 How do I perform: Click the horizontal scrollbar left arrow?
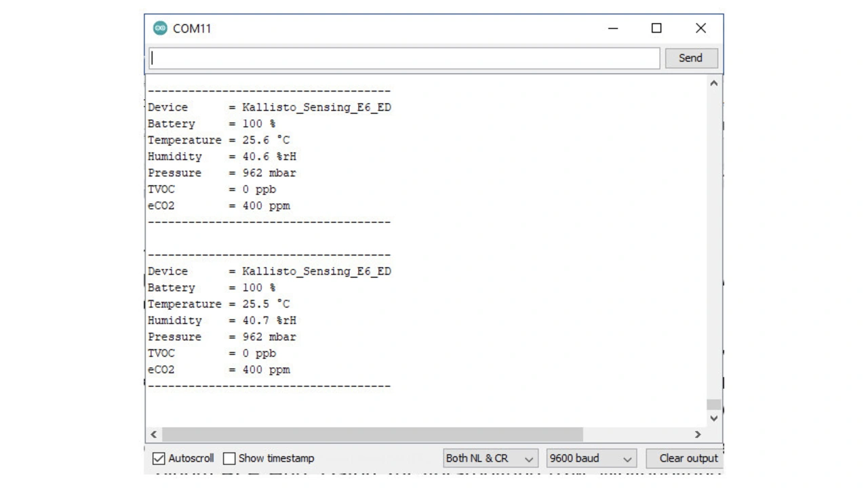tap(154, 434)
